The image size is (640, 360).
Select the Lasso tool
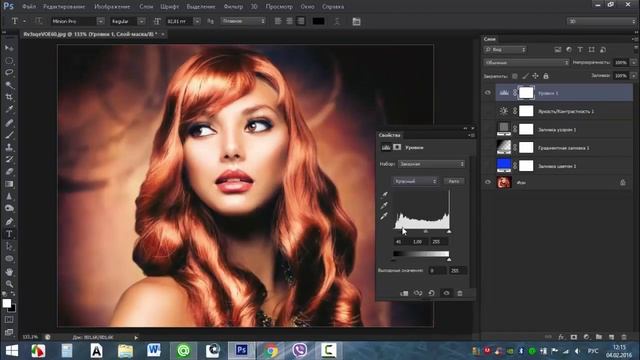pos(9,73)
